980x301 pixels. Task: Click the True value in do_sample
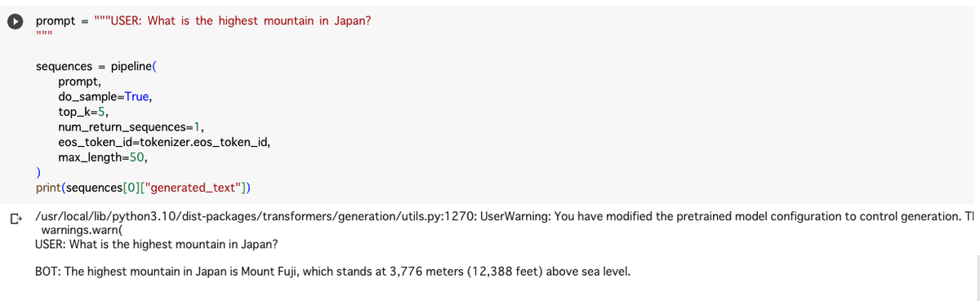[x=136, y=96]
